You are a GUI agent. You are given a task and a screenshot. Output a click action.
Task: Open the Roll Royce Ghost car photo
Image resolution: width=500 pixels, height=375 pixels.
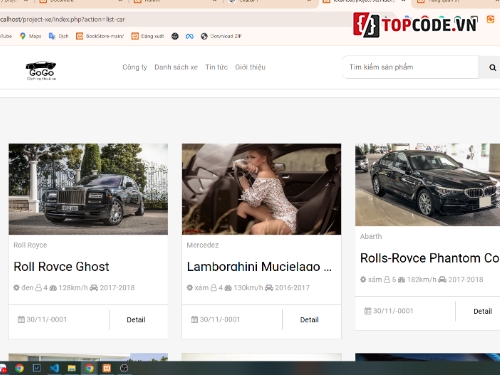[88, 189]
